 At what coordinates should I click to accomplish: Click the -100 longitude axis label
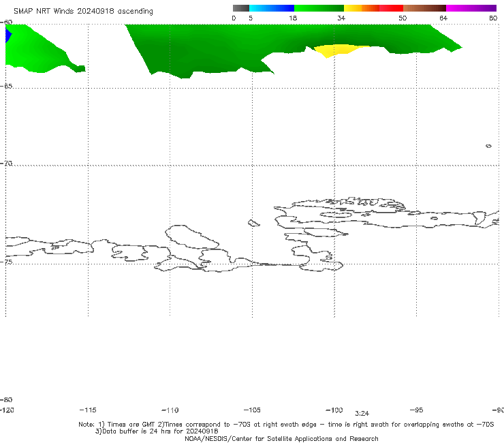(x=334, y=410)
